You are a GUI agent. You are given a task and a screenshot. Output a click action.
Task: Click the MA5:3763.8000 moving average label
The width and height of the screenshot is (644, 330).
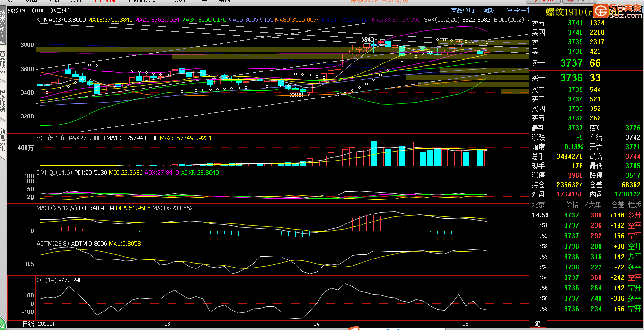tap(65, 20)
